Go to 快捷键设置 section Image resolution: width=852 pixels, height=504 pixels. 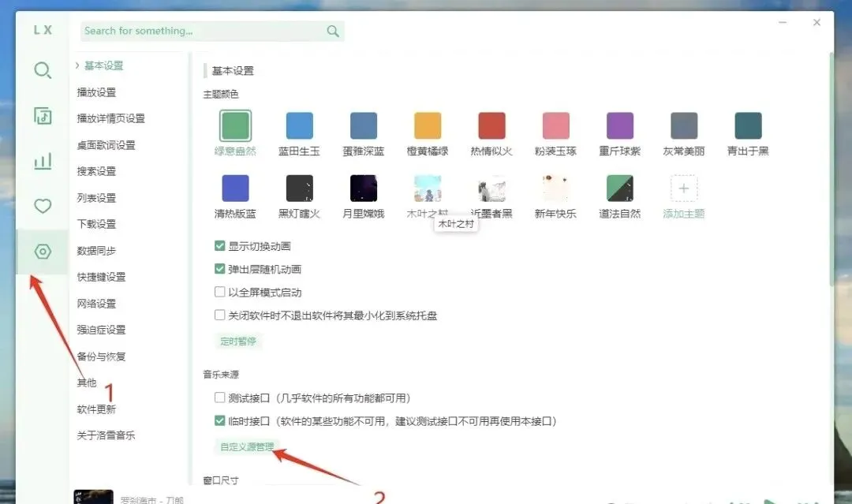(102, 277)
